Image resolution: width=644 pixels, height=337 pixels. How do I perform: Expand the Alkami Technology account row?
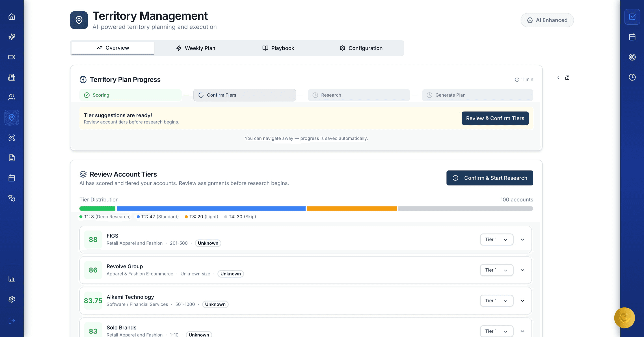(x=522, y=300)
